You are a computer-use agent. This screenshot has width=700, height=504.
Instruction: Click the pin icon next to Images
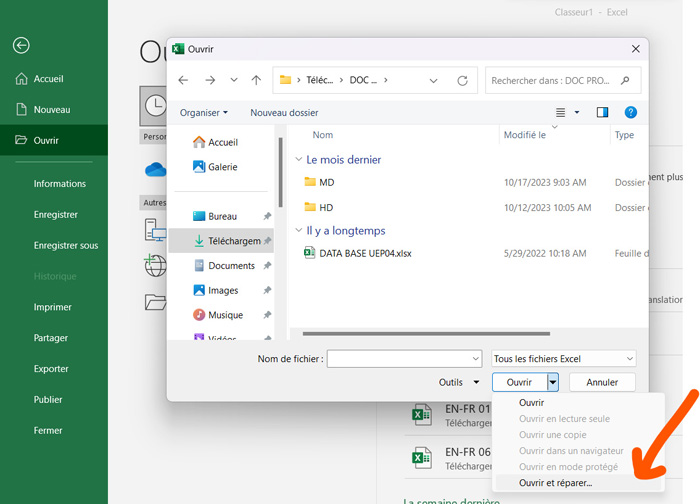click(x=267, y=291)
